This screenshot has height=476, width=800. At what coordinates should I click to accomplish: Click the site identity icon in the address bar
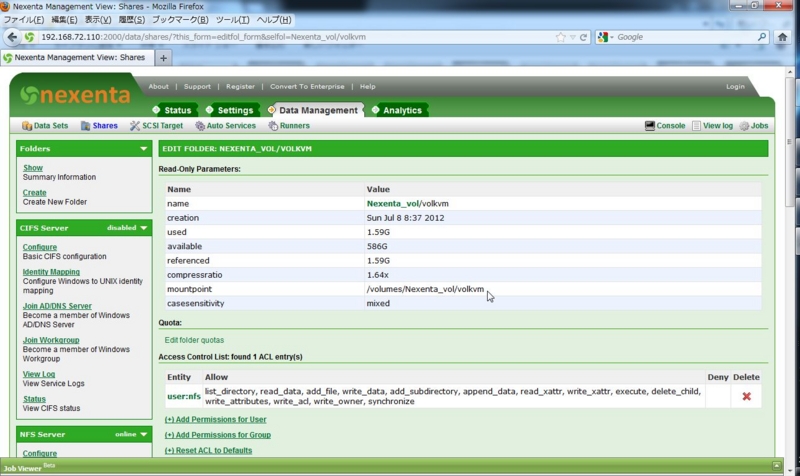click(30, 37)
